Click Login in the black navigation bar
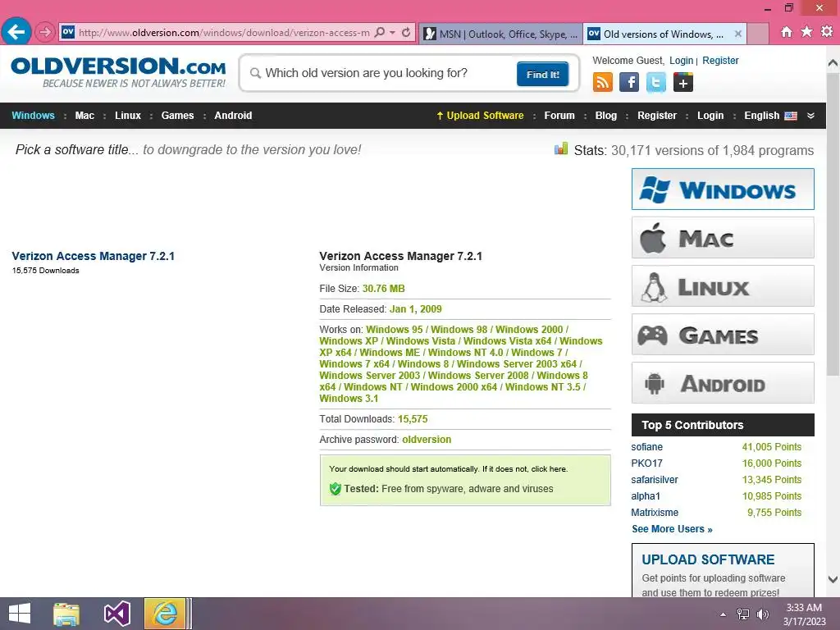840x630 pixels. tap(710, 115)
